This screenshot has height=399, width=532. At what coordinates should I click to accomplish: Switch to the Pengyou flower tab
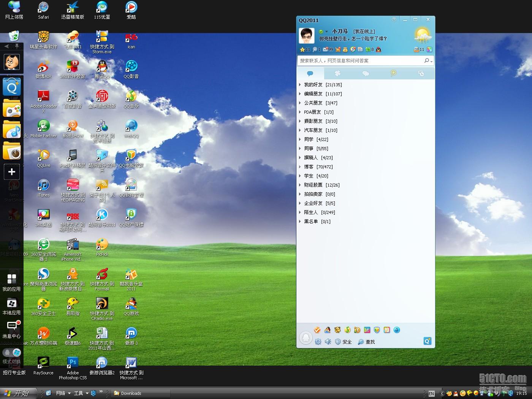tap(338, 73)
